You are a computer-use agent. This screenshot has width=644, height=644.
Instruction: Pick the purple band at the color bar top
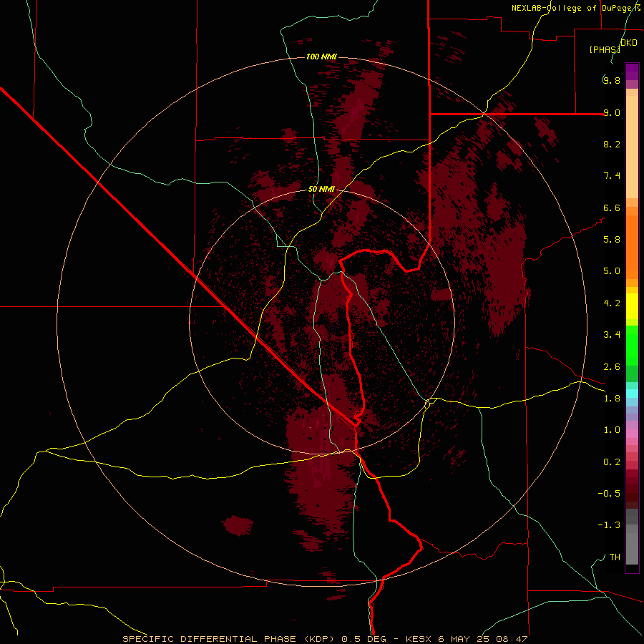pyautogui.click(x=632, y=72)
